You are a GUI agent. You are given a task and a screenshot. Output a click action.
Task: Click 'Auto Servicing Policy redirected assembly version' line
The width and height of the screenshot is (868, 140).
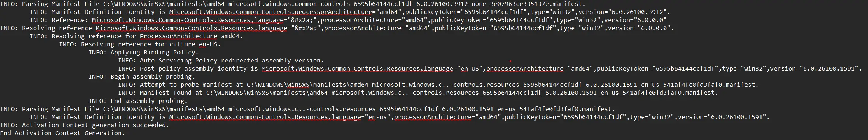coord(221,60)
